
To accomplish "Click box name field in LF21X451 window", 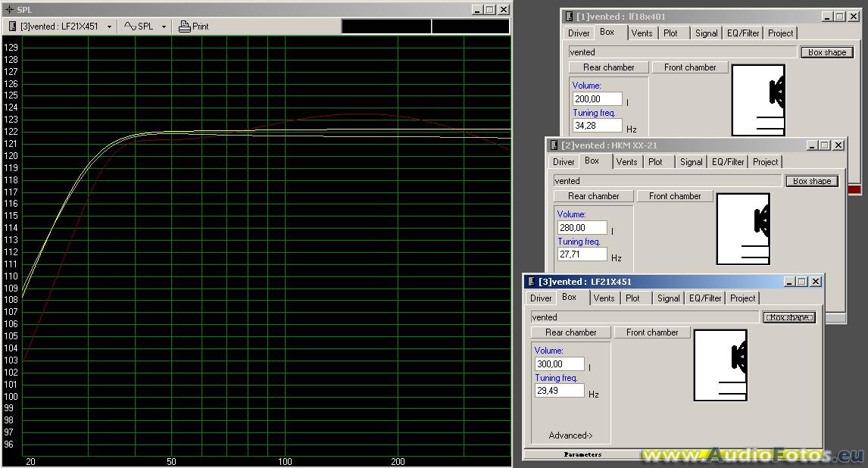I will coord(645,317).
